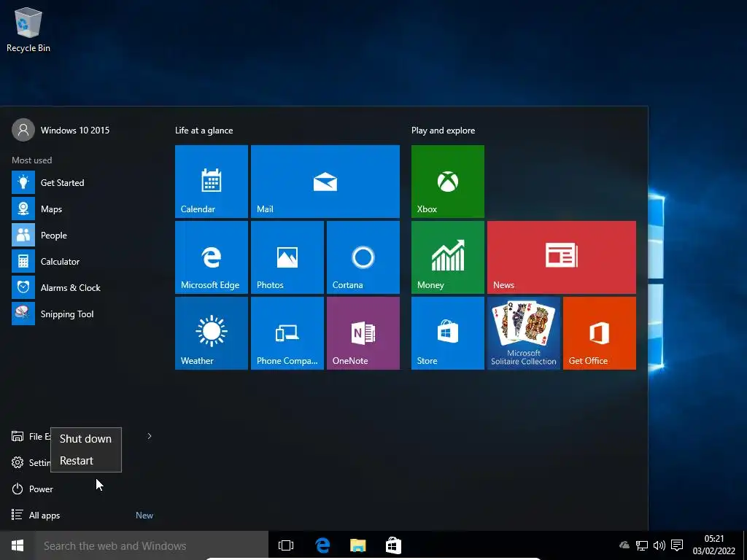Open Snipping Tool from Most used
Screen dimensions: 747x560
point(83,314)
